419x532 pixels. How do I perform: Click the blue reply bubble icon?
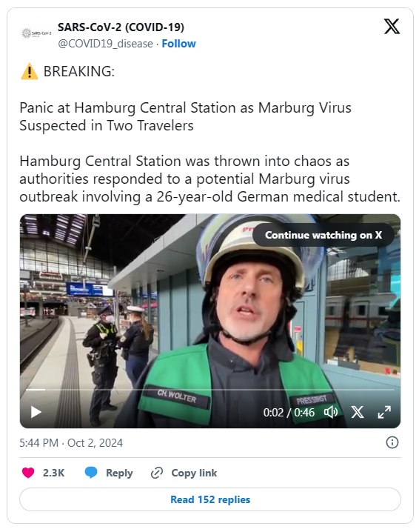[91, 473]
